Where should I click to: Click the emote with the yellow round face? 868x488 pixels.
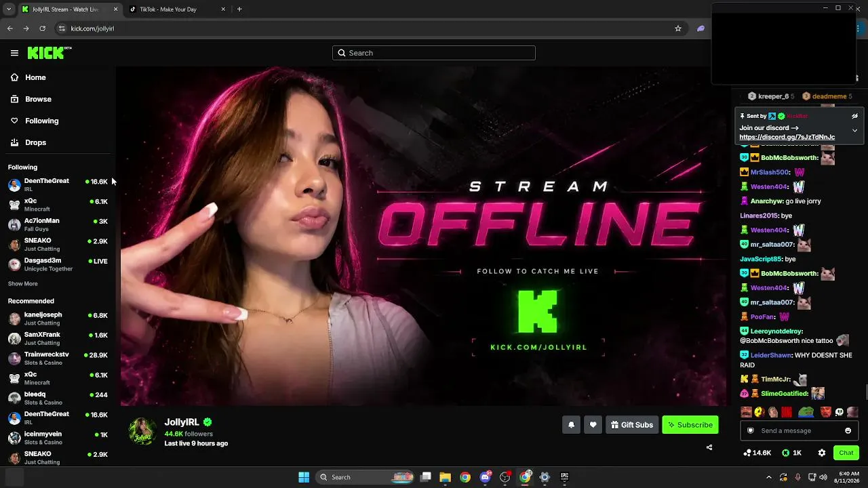(759, 412)
